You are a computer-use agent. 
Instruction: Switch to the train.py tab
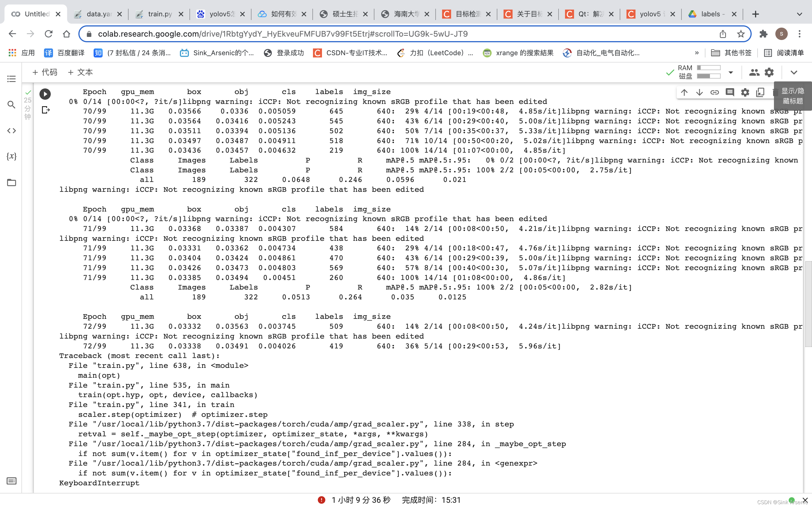click(160, 14)
